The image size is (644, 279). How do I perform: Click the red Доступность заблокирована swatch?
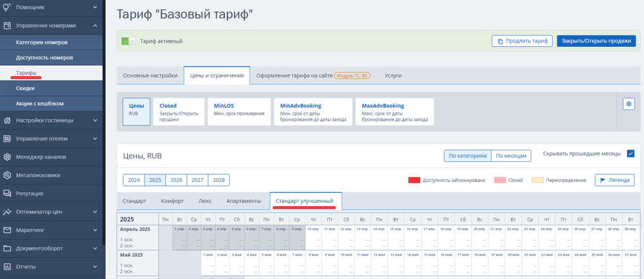pos(414,180)
